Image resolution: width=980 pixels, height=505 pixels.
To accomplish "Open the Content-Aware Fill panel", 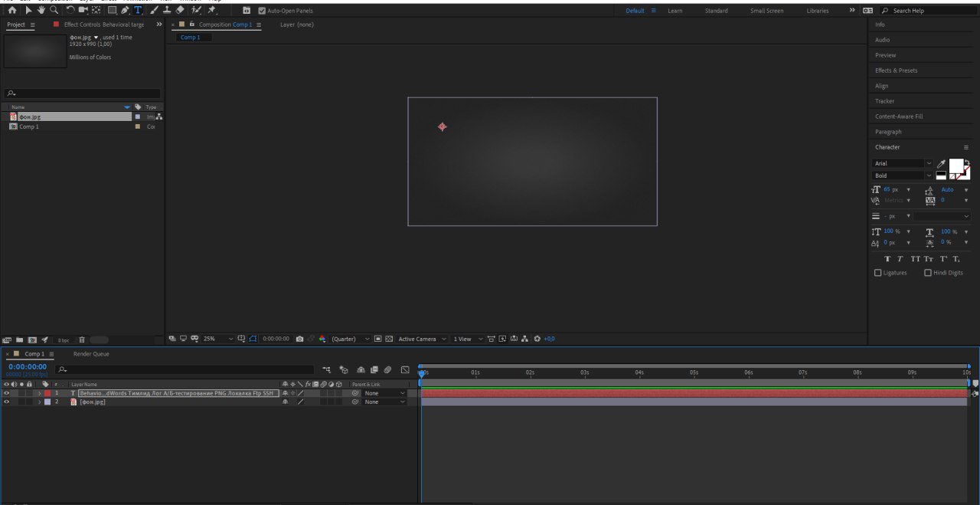I will 899,116.
